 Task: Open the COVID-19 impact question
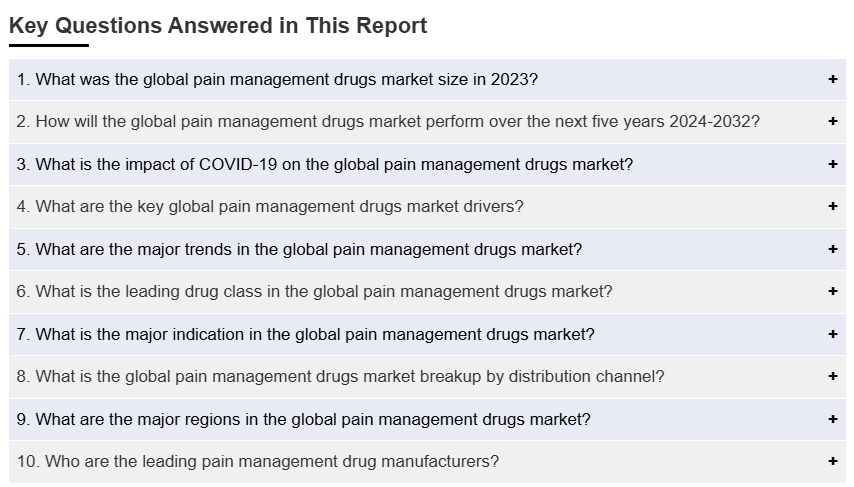(x=324, y=164)
